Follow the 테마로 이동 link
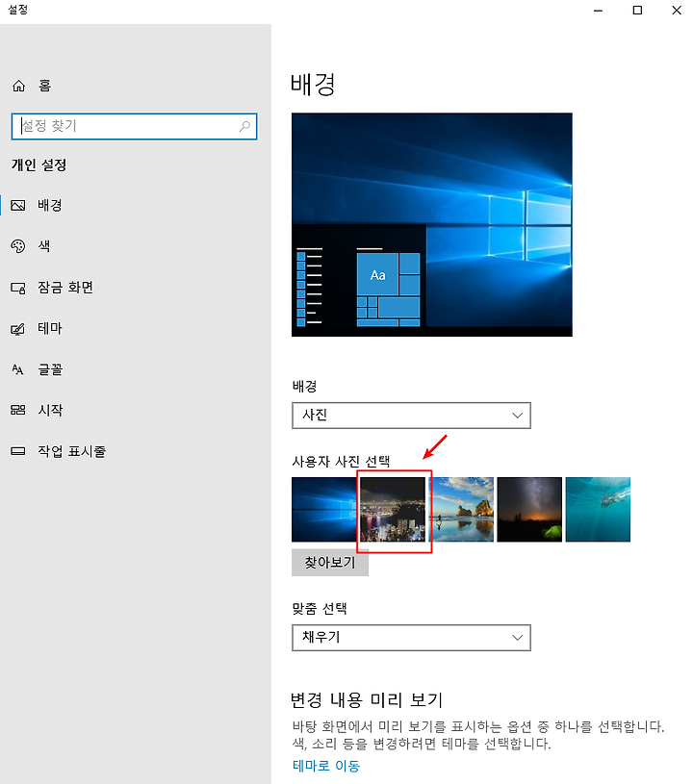 [x=326, y=766]
